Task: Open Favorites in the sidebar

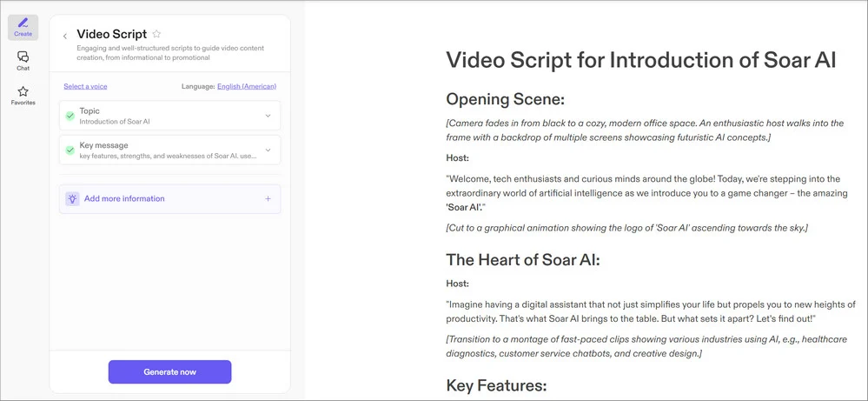Action: point(23,96)
